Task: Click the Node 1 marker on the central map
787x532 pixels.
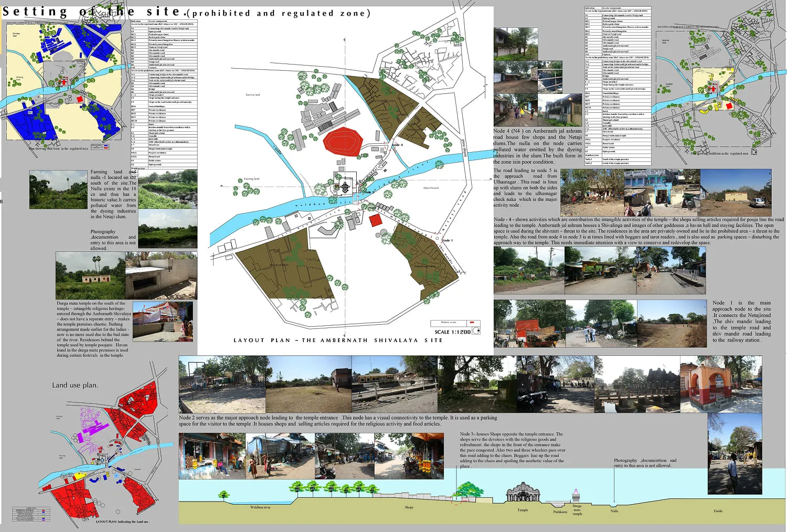Action: pos(446,240)
